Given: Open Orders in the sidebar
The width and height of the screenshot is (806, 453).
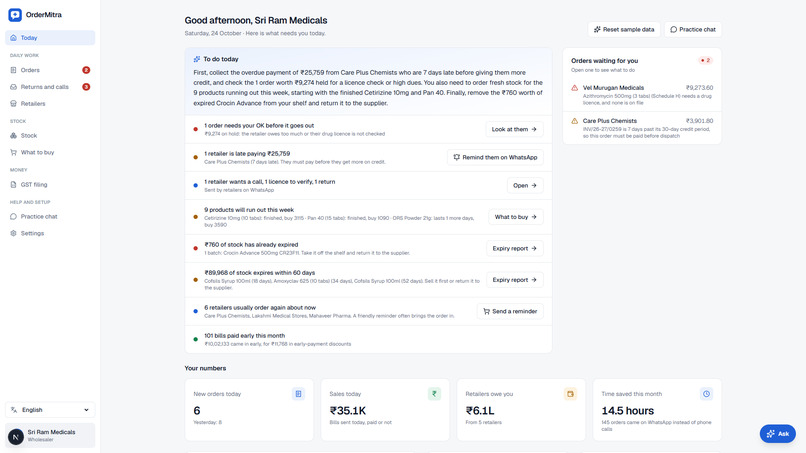Looking at the screenshot, I should coord(50,70).
